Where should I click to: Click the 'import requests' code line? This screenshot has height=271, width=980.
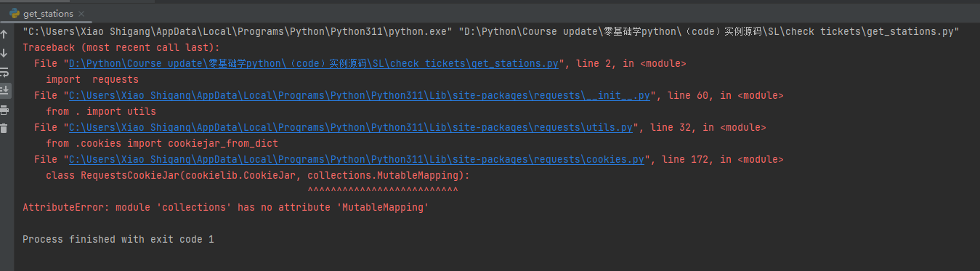coord(92,80)
